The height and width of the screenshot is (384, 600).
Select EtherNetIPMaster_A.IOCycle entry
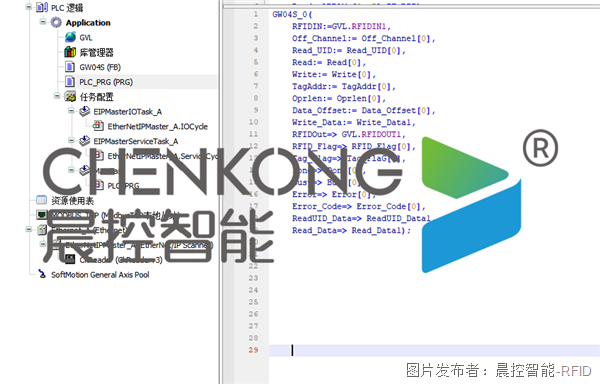pos(158,127)
